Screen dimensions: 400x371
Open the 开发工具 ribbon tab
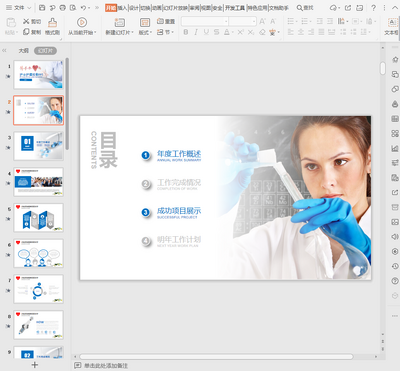pos(235,8)
